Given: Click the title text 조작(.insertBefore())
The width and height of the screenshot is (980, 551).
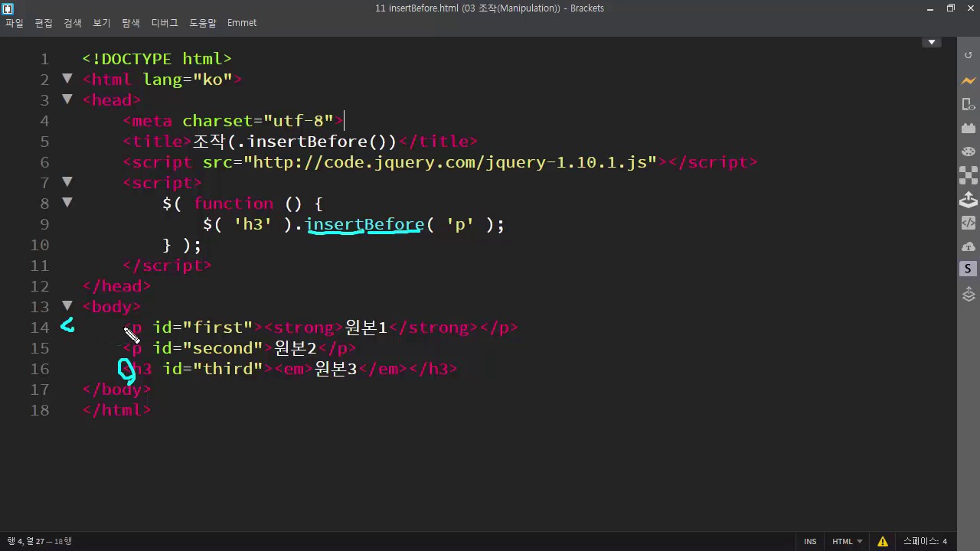Looking at the screenshot, I should click(295, 142).
